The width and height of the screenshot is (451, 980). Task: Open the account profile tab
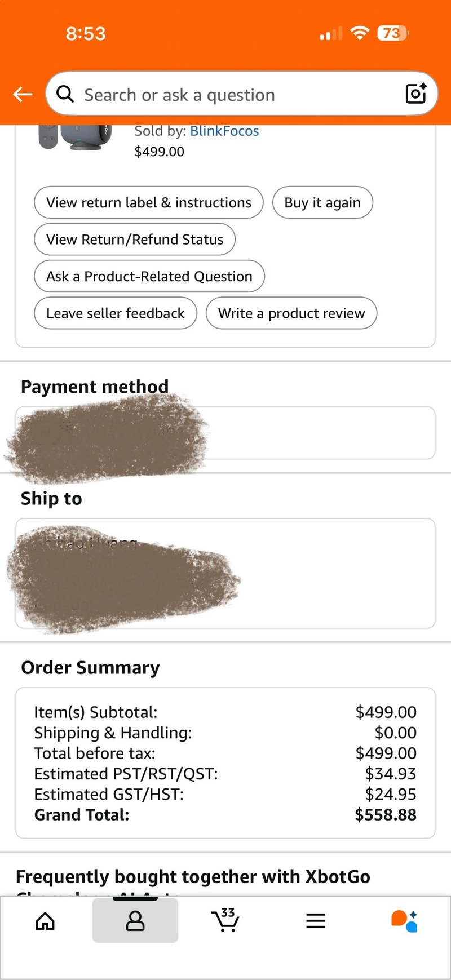(135, 921)
